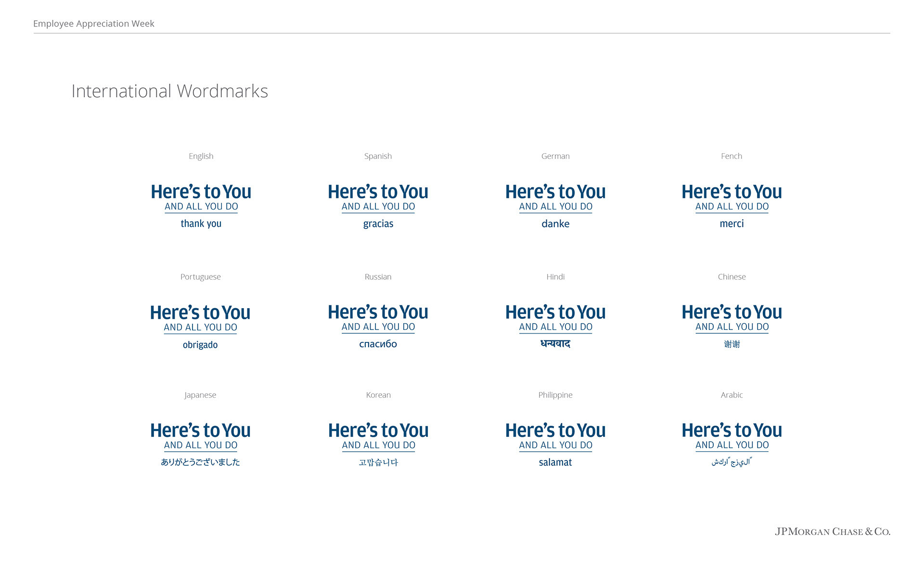The width and height of the screenshot is (924, 561).
Task: Click the word "gracias"
Action: (378, 224)
